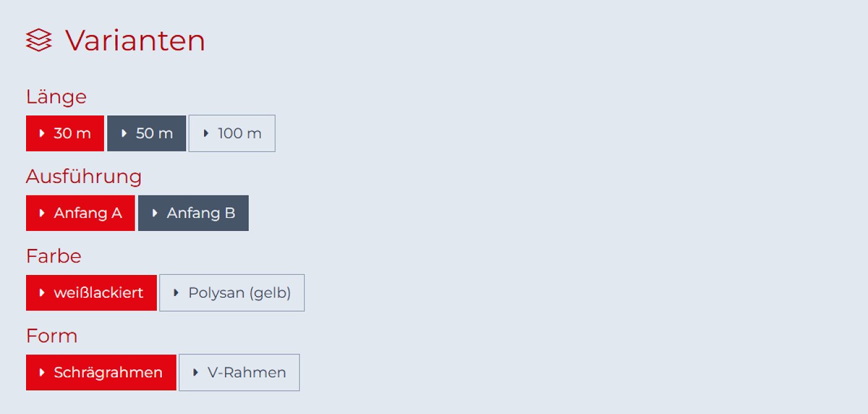Click the arrow icon on 30 m
868x414 pixels.
tap(42, 133)
